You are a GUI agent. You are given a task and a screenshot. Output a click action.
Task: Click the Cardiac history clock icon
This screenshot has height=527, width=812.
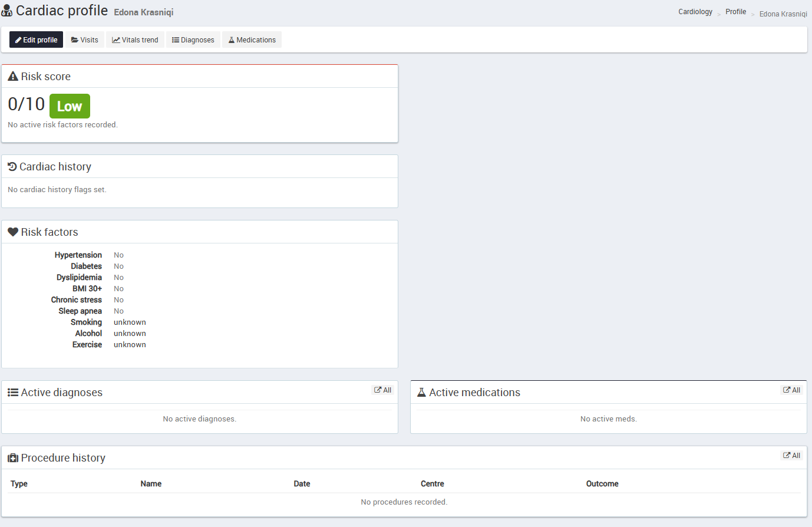[x=12, y=166]
